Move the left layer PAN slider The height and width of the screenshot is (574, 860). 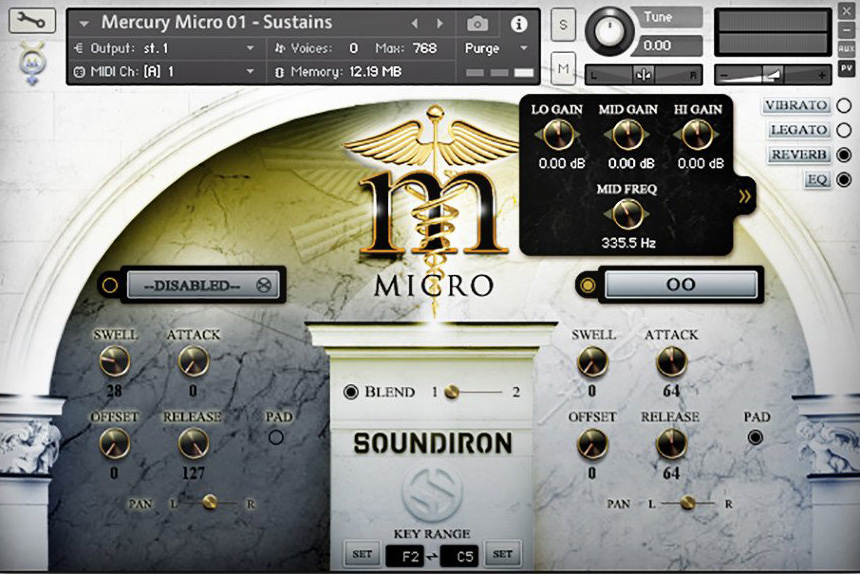tap(210, 503)
